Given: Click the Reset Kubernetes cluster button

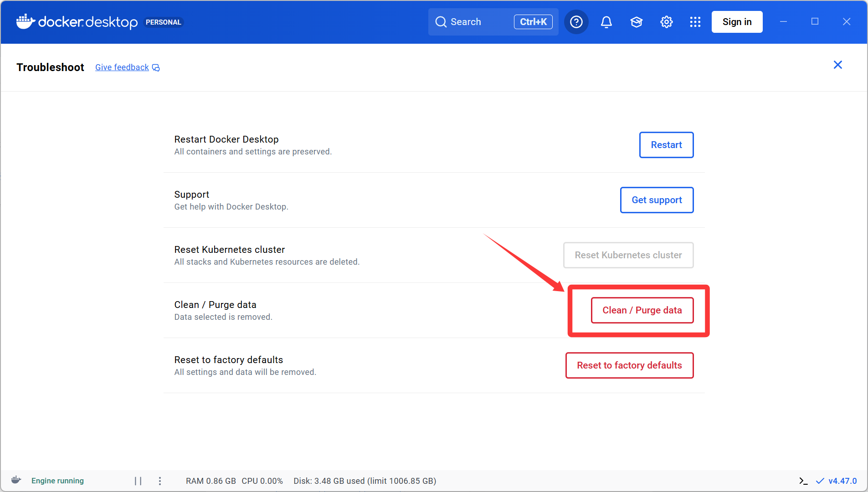Looking at the screenshot, I should [628, 255].
